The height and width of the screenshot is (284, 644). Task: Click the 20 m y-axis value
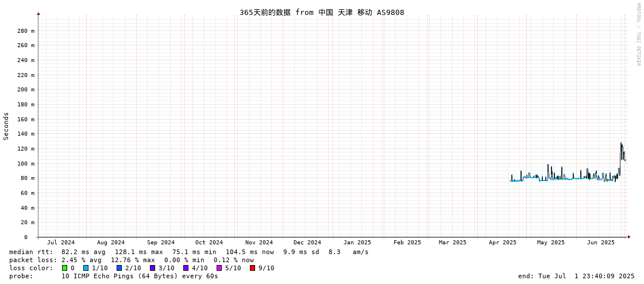27,222
